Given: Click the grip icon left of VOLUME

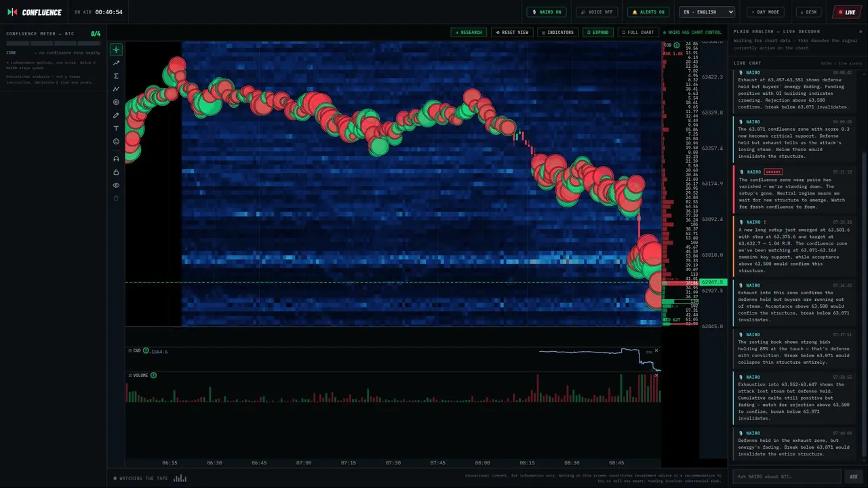Looking at the screenshot, I should (130, 375).
